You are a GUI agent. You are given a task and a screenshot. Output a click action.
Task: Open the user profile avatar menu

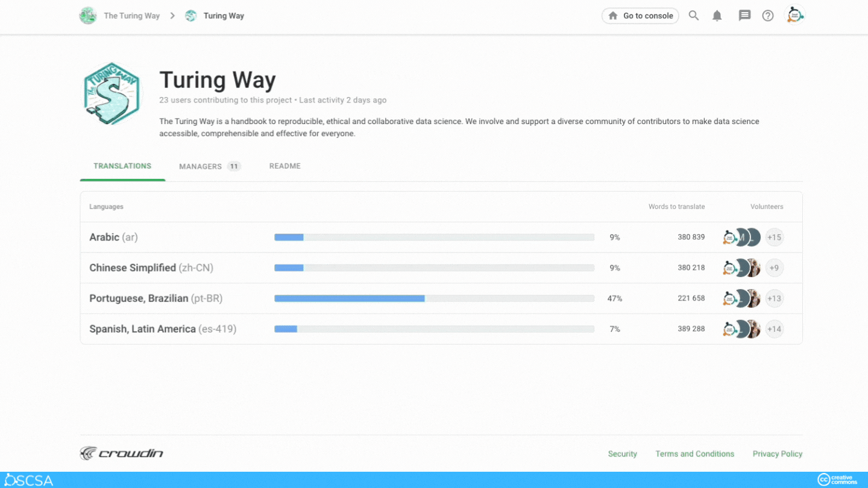pyautogui.click(x=794, y=15)
